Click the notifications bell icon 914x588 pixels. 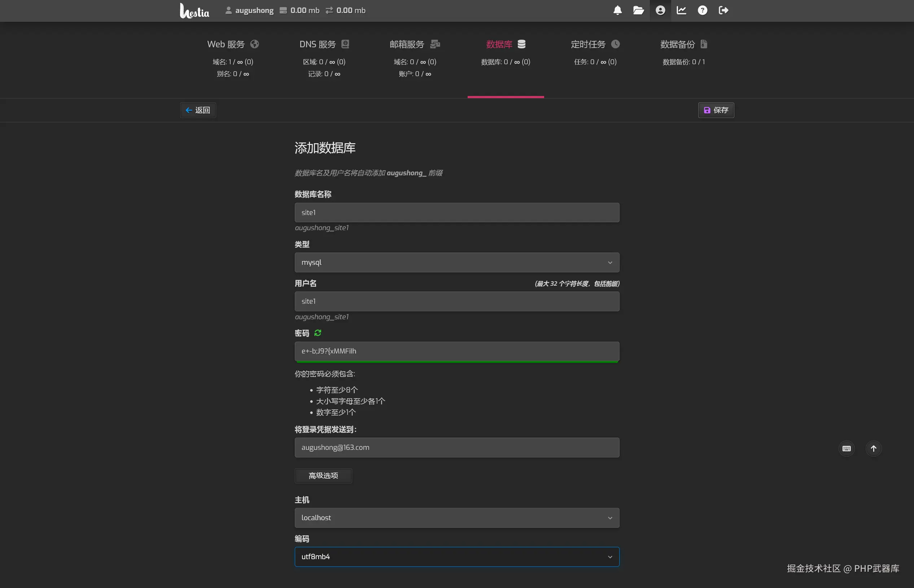617,10
